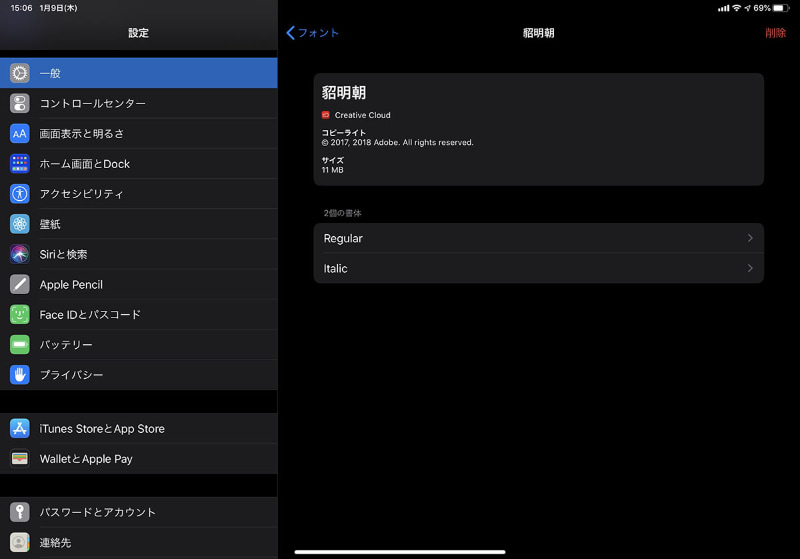Open パスワードとアカウント settings

click(139, 512)
